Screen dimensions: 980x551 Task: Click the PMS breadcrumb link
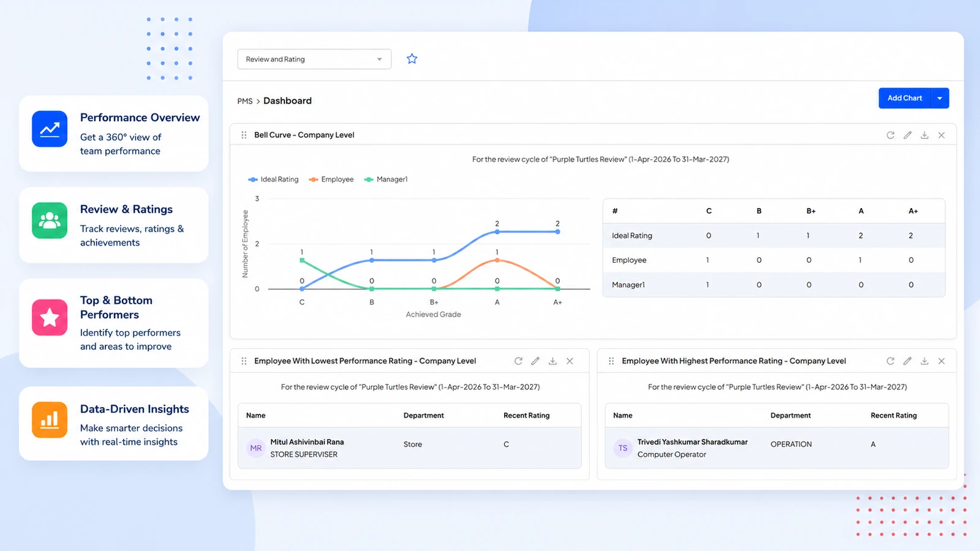(x=245, y=101)
